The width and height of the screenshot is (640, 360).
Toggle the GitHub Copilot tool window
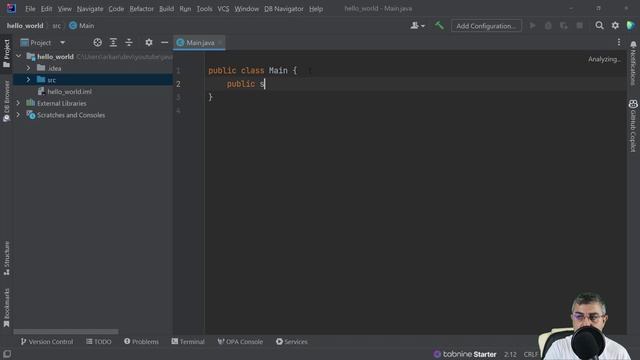coord(633,126)
